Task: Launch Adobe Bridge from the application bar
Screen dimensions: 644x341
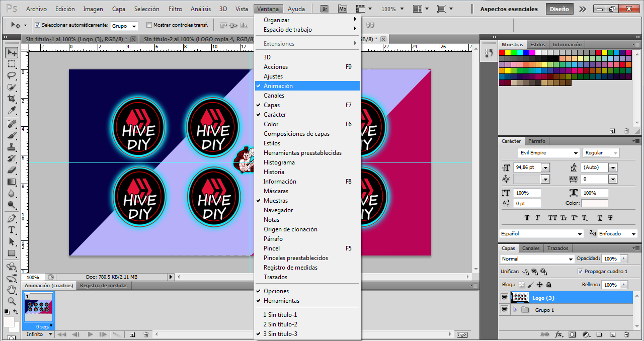Action: point(325,9)
